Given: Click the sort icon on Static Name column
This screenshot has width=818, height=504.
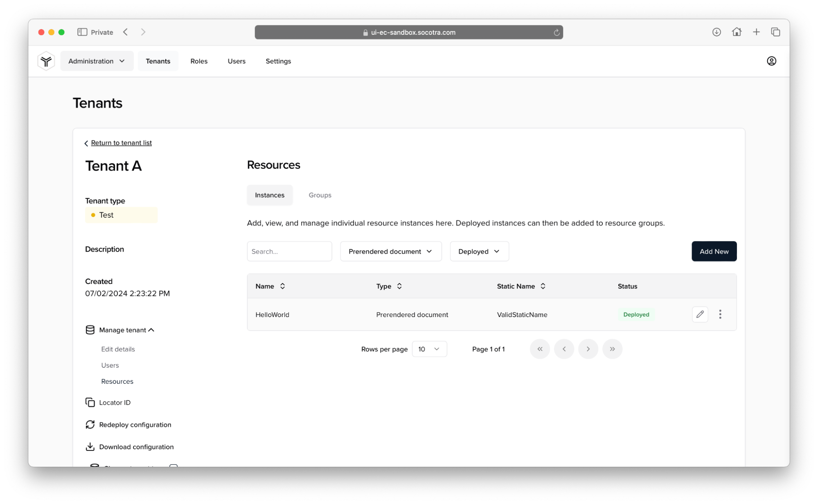Looking at the screenshot, I should (543, 286).
